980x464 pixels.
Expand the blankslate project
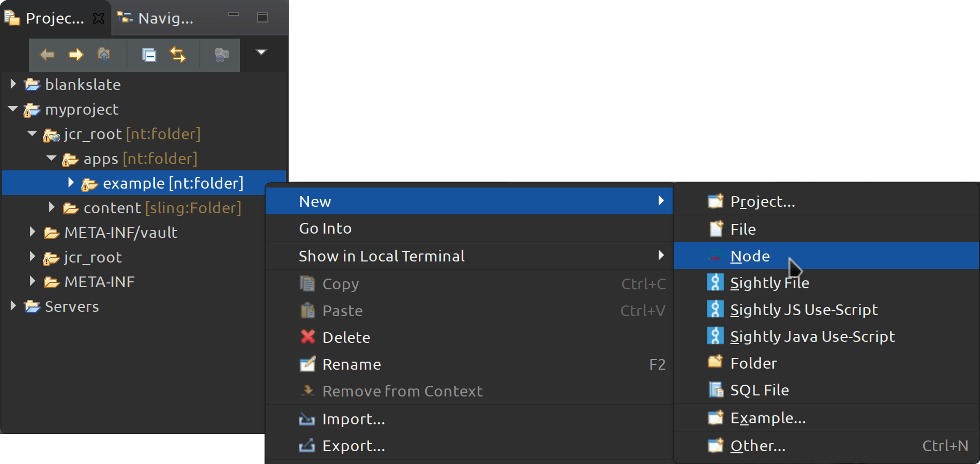click(x=13, y=84)
